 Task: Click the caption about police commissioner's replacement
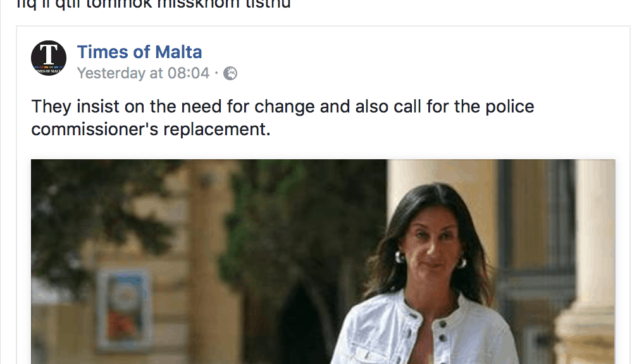tap(283, 118)
